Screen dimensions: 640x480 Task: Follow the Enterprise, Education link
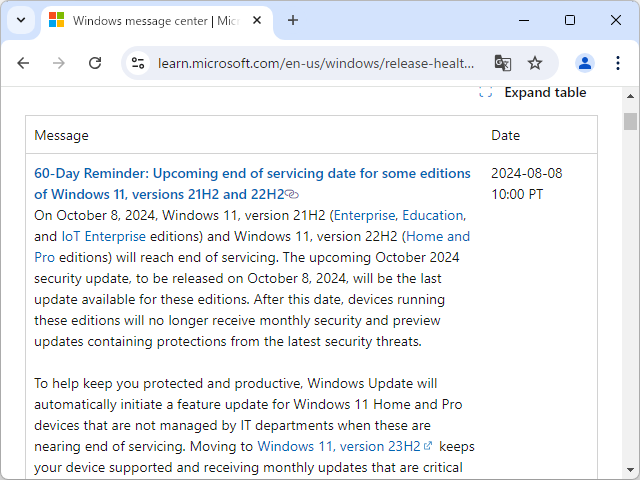click(x=399, y=215)
